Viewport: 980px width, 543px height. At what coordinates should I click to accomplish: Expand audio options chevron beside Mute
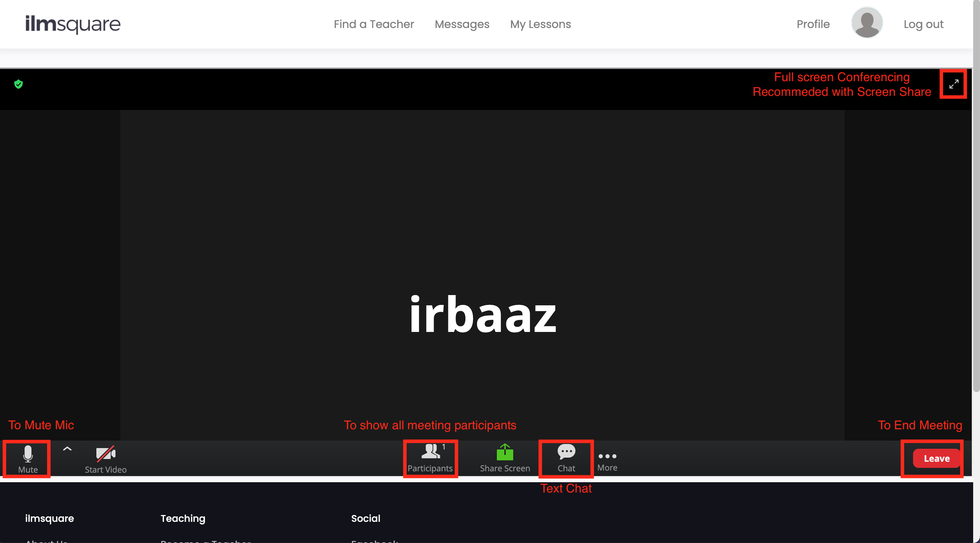[x=67, y=449]
